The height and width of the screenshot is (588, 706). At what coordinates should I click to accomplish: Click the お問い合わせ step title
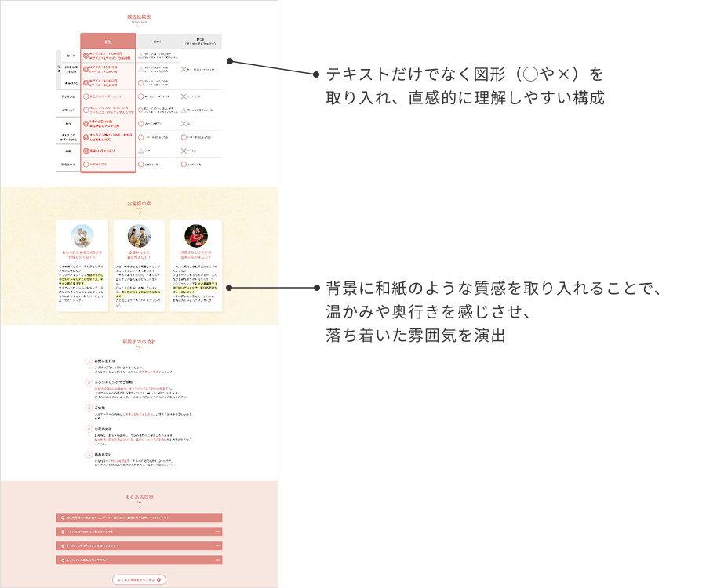[x=105, y=361]
